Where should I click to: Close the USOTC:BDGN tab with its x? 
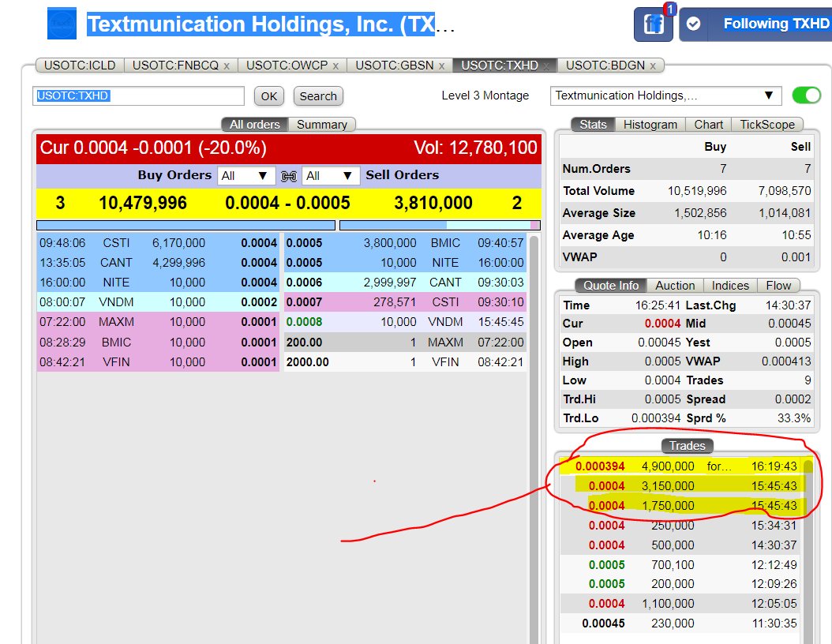(653, 66)
